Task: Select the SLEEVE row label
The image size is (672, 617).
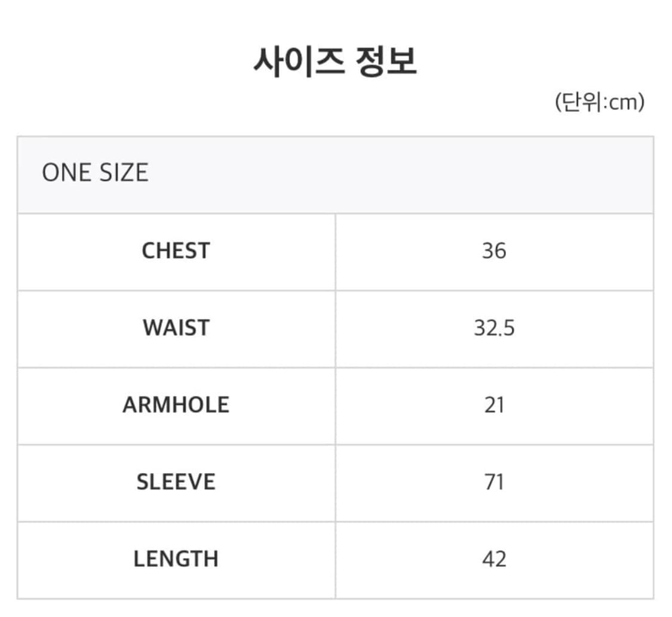Action: tap(176, 482)
